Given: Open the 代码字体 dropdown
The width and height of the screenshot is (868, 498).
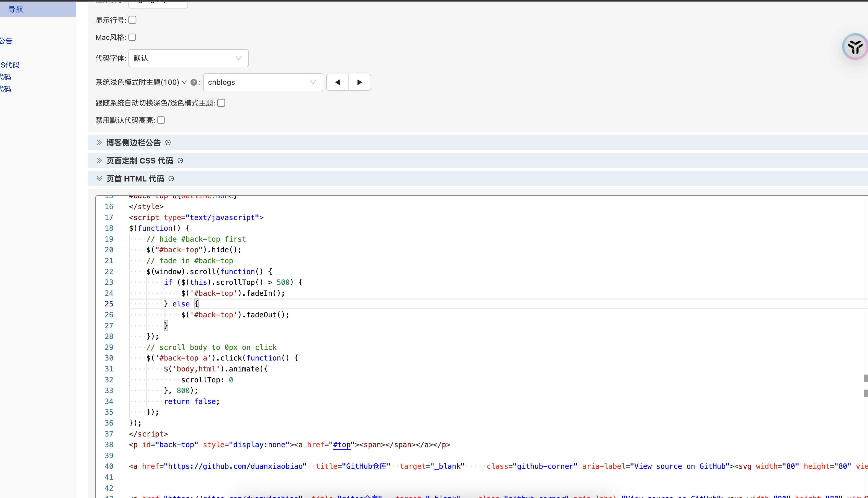Looking at the screenshot, I should coord(189,58).
